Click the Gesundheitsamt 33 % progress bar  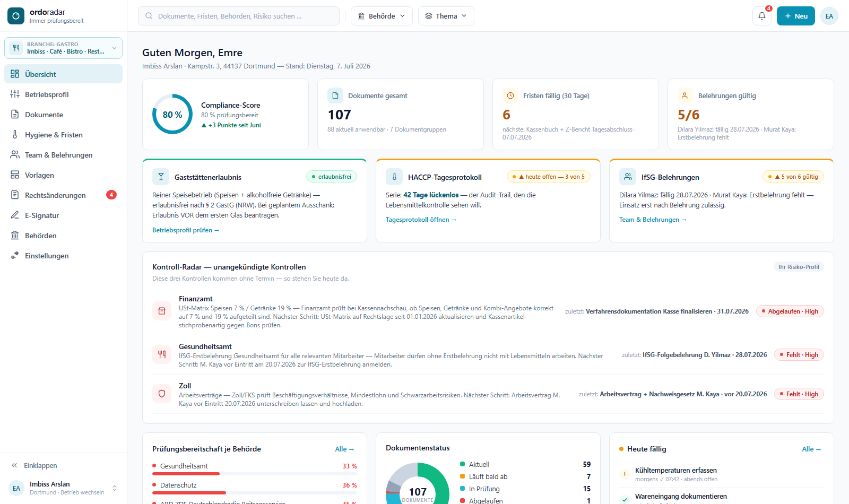pyautogui.click(x=255, y=474)
